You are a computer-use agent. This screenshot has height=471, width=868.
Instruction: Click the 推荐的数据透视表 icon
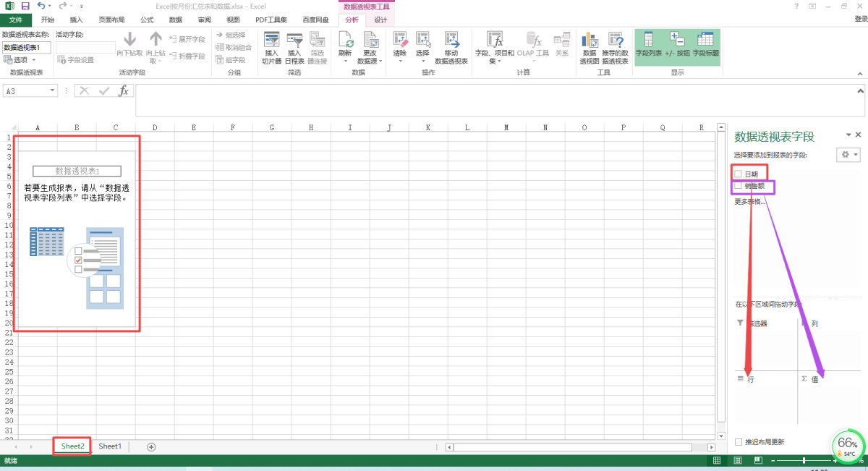(616, 41)
